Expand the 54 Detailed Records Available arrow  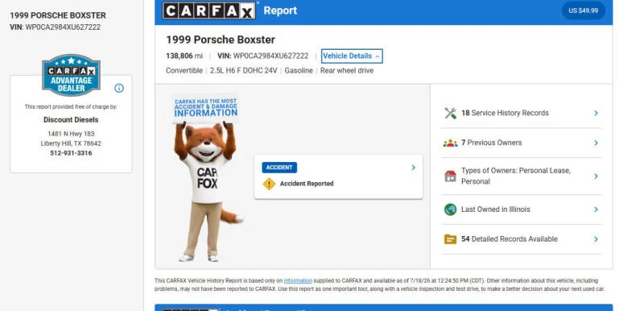coord(596,239)
